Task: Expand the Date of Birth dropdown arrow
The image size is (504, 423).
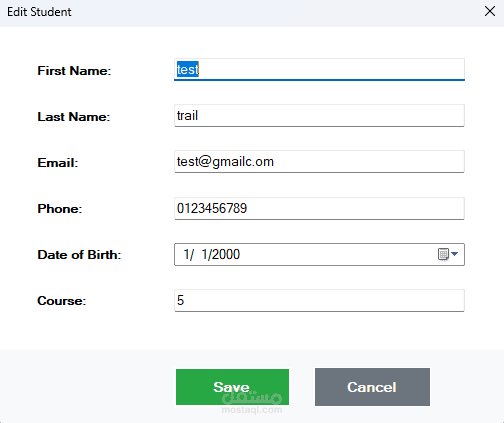Action: (x=454, y=254)
